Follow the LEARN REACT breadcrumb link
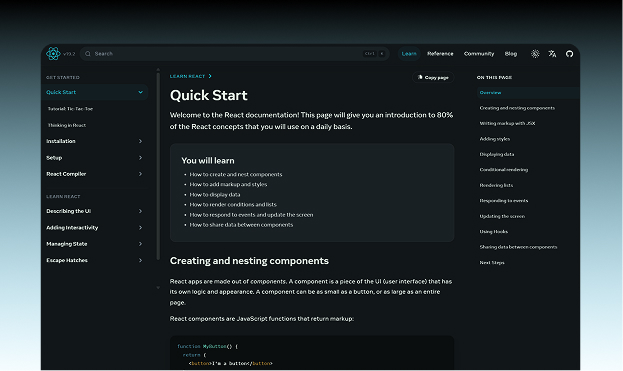 point(188,76)
